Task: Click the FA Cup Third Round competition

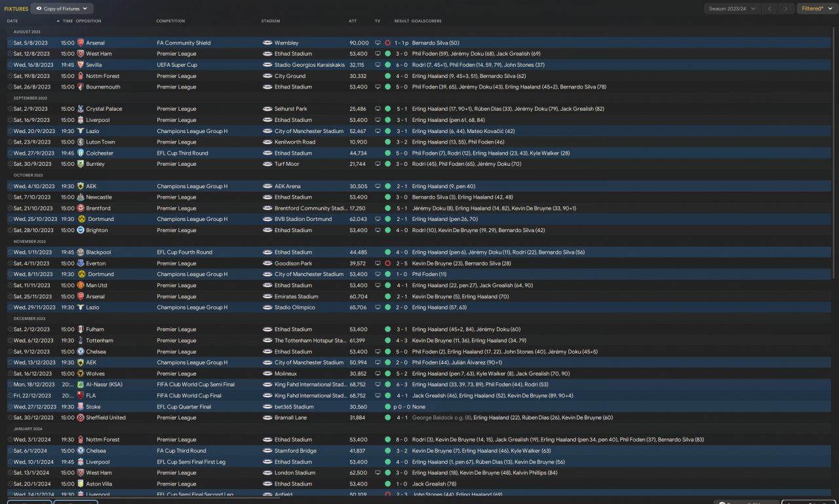Action: [x=182, y=451]
